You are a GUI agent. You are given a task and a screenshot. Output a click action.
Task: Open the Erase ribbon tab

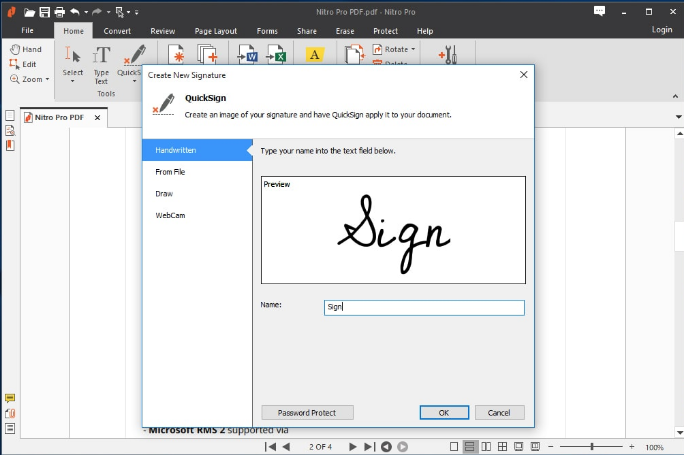345,31
